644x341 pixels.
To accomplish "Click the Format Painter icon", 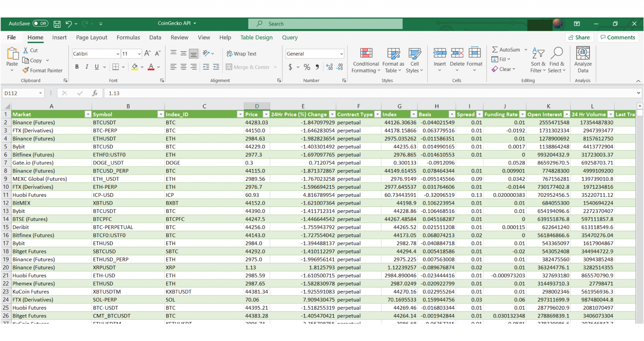I will 26,70.
